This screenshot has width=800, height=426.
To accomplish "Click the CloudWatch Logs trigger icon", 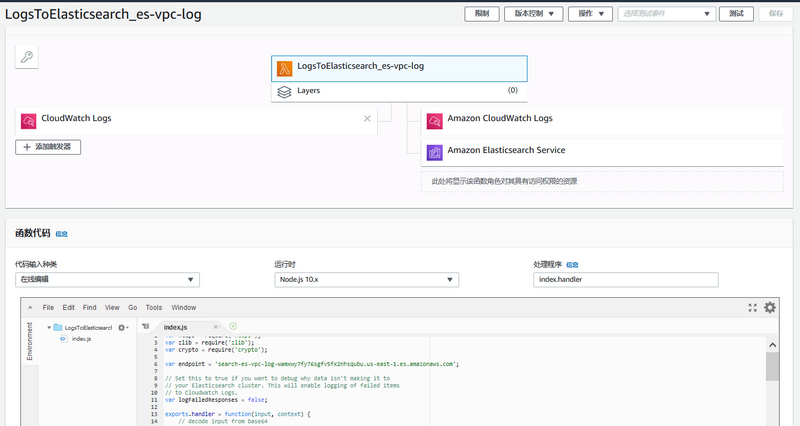I will 29,121.
